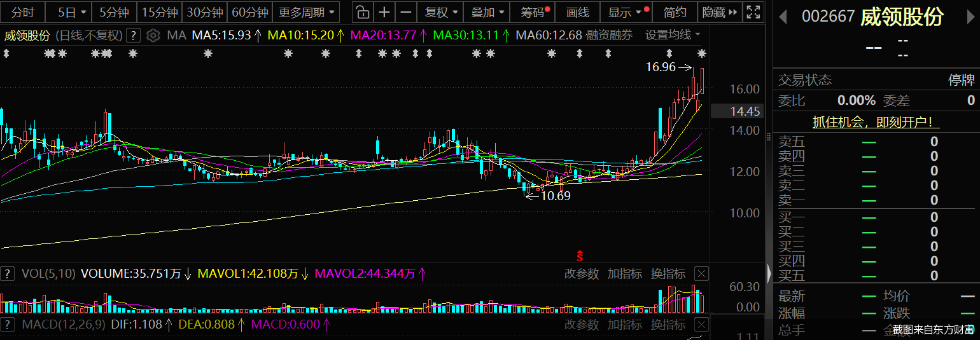Close the VOL indicator panel
This screenshot has height=340, width=980.
(x=701, y=274)
